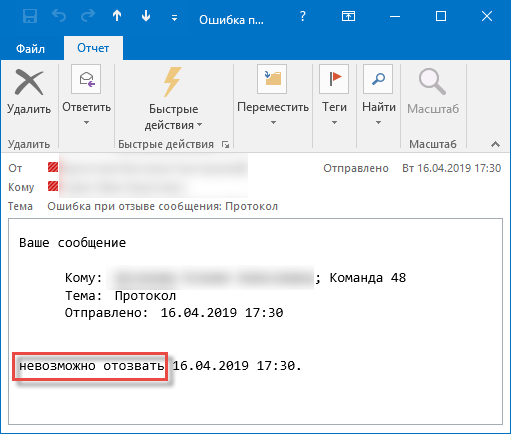Go to next item with down arrow

pos(146,16)
